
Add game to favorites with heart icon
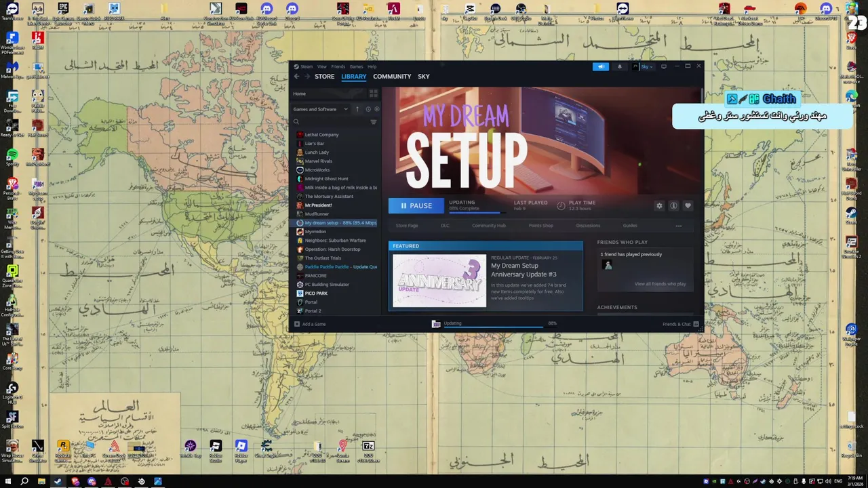pyautogui.click(x=688, y=205)
